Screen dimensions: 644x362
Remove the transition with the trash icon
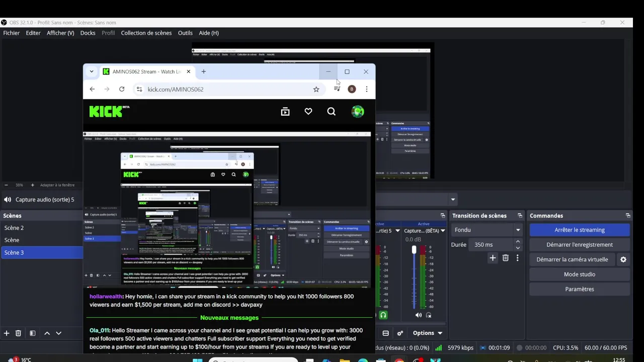[506, 258]
